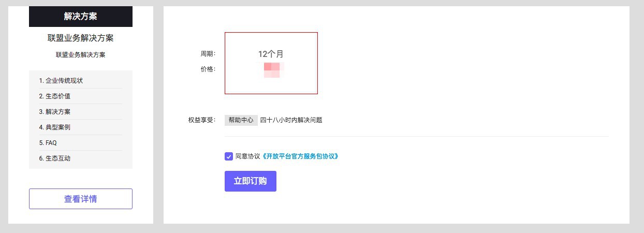This screenshot has height=233, width=644.
Task: Open the 5. FAQ entry
Action: [x=48, y=143]
